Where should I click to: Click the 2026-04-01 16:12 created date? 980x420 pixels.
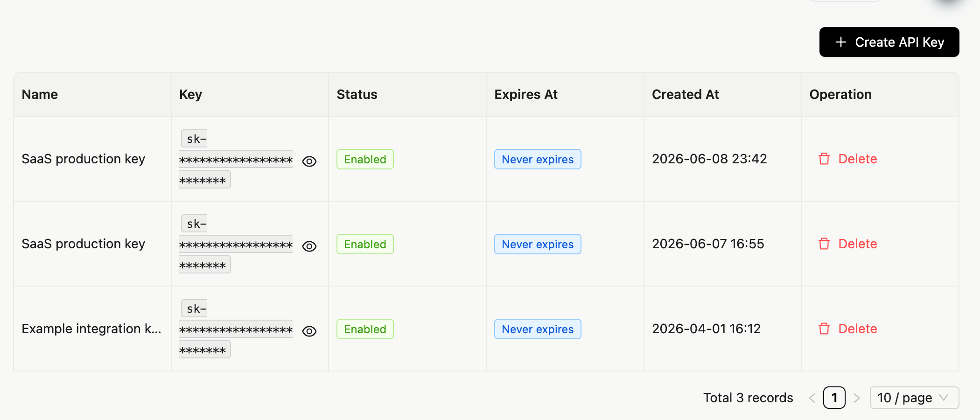coord(706,329)
